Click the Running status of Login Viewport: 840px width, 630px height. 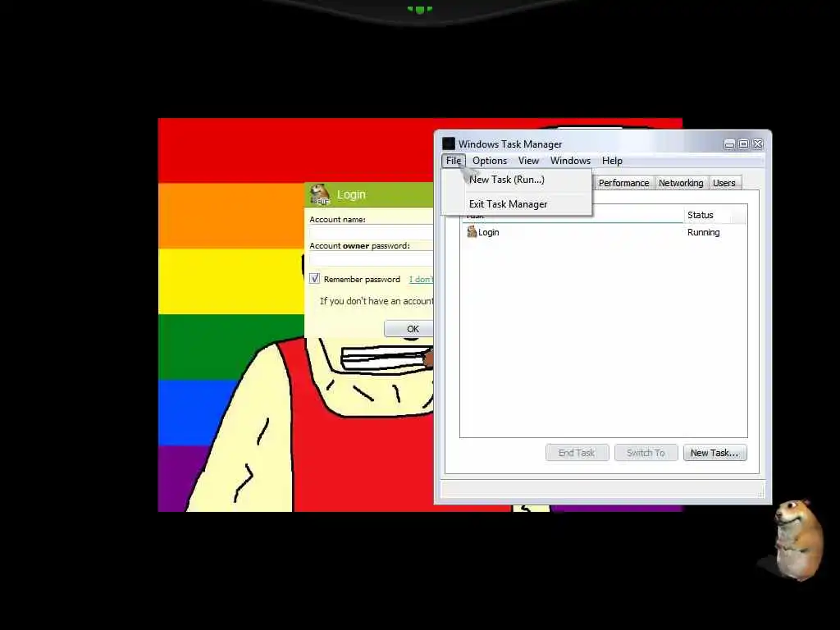(x=703, y=232)
